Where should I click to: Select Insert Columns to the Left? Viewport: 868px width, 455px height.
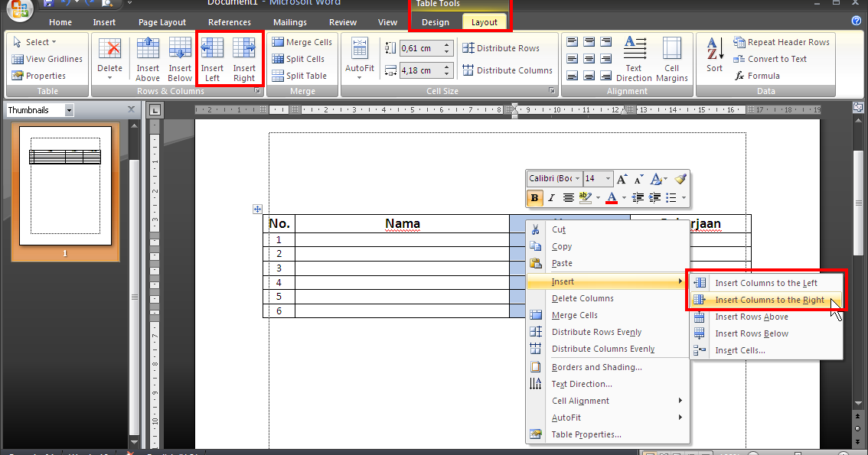coord(767,283)
